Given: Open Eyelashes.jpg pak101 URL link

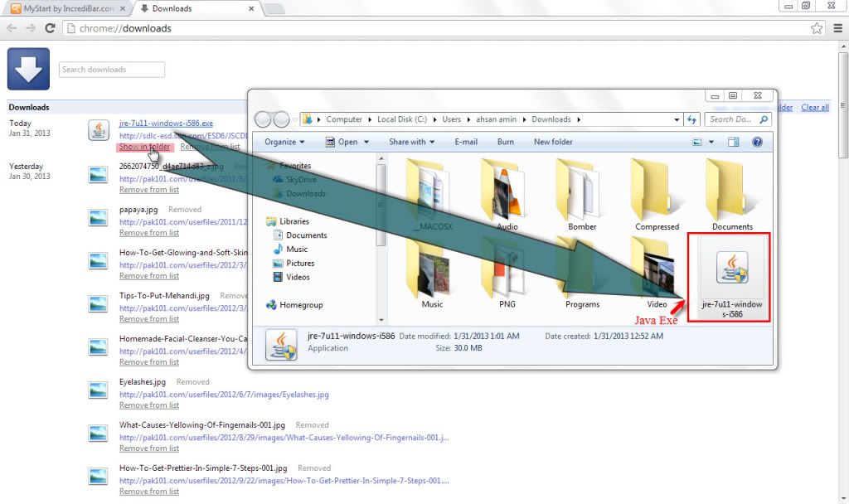Looking at the screenshot, I should click(224, 395).
